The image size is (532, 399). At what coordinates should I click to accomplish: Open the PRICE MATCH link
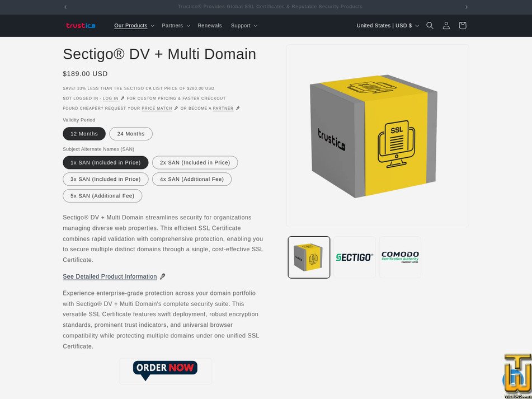point(157,108)
